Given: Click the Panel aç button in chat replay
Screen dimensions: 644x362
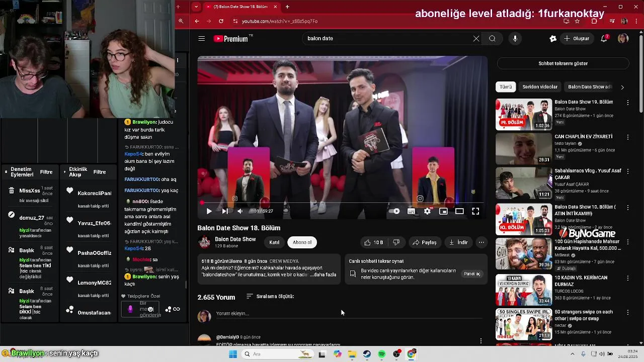Looking at the screenshot, I should [472, 274].
